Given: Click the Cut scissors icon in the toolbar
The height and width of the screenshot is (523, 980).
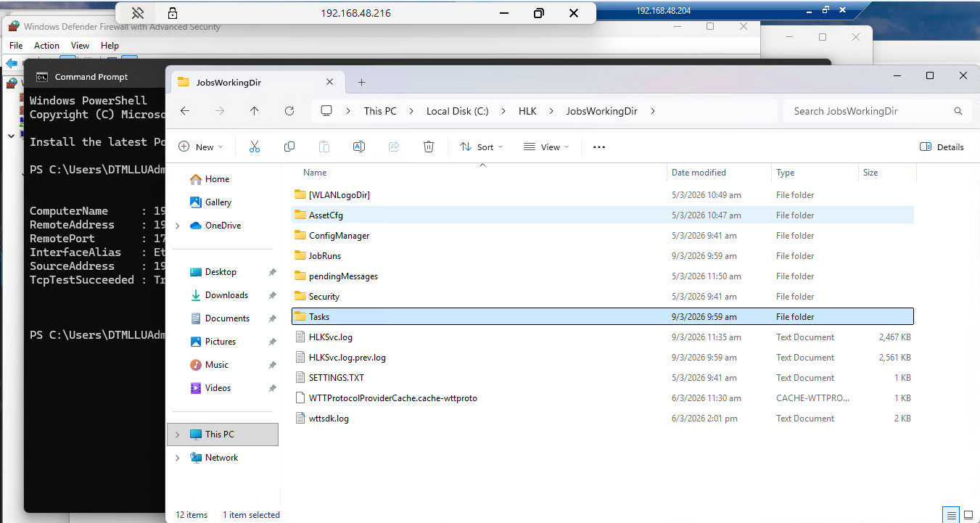Looking at the screenshot, I should (255, 147).
